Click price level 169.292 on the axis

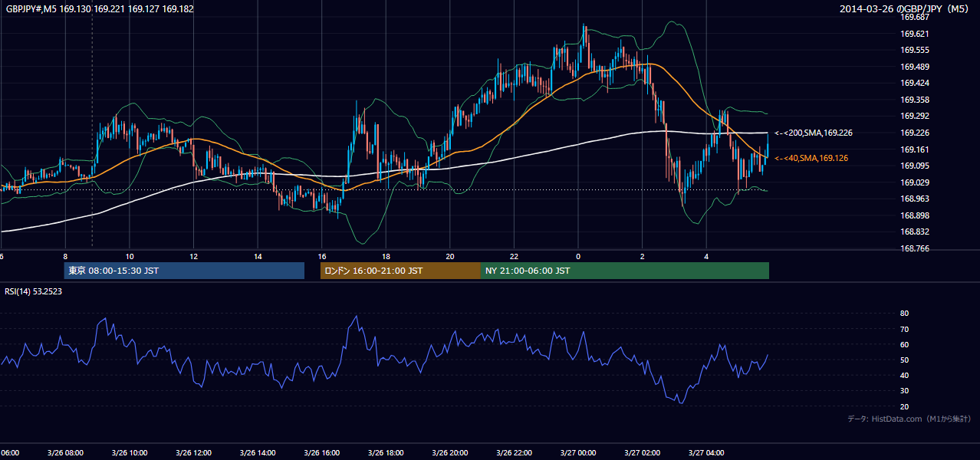pos(915,117)
